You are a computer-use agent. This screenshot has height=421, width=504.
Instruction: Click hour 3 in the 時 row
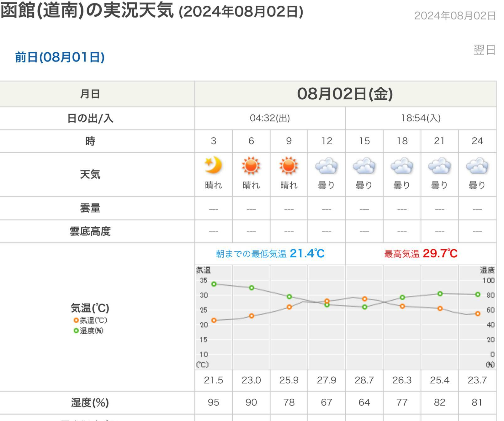tap(213, 141)
